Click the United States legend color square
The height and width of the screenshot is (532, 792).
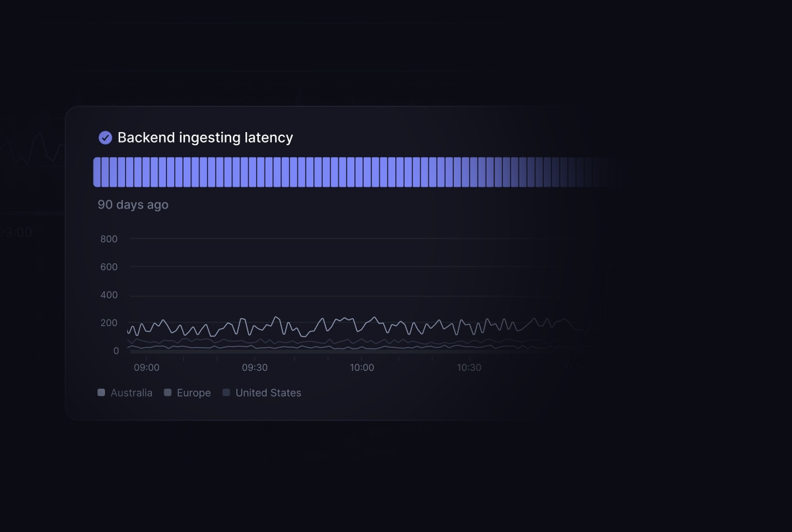pos(226,393)
